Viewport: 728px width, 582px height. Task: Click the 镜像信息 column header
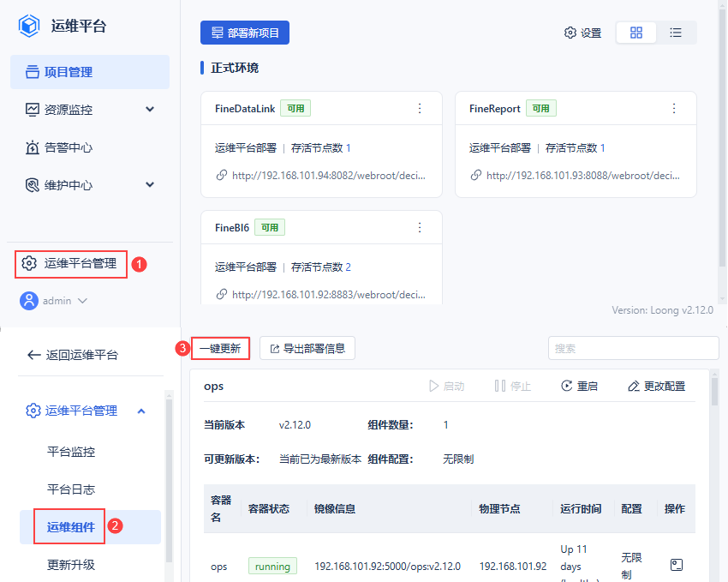click(334, 508)
